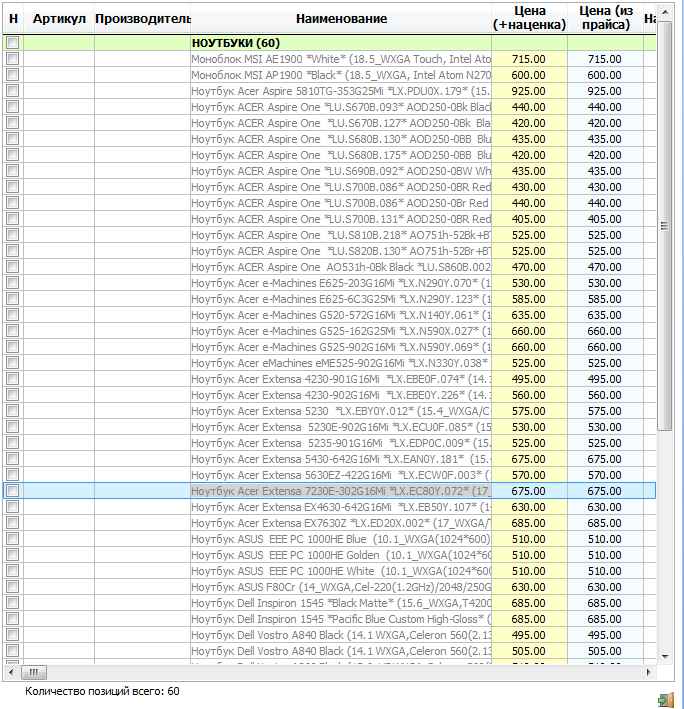Viewport: 684px width, 709px height.
Task: Select checkbox for Acer Extensa 7230E-302G16Mi
Action: (13, 491)
